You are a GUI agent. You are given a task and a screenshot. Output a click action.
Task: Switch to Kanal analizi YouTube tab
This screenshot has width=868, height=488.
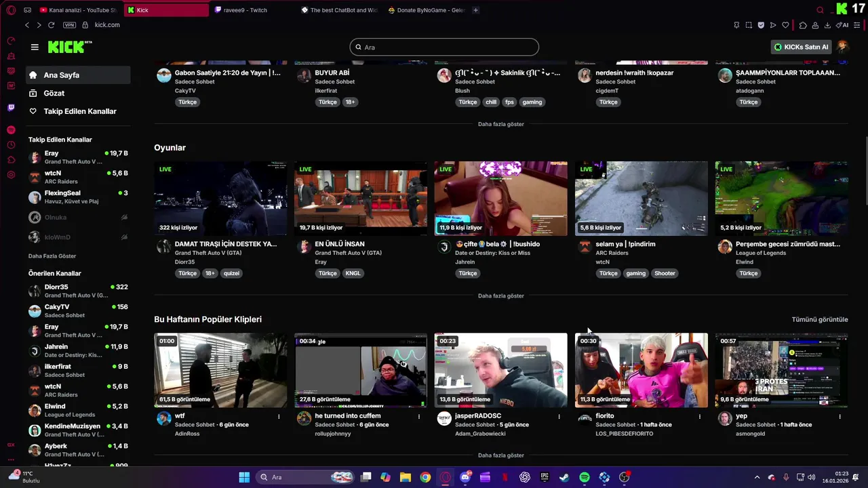pos(77,10)
